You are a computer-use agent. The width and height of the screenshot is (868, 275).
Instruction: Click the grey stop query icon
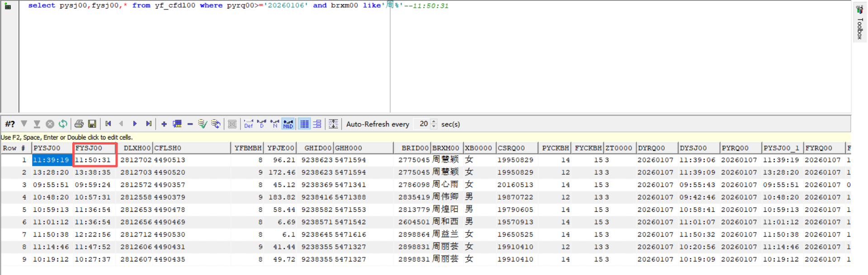(50, 124)
